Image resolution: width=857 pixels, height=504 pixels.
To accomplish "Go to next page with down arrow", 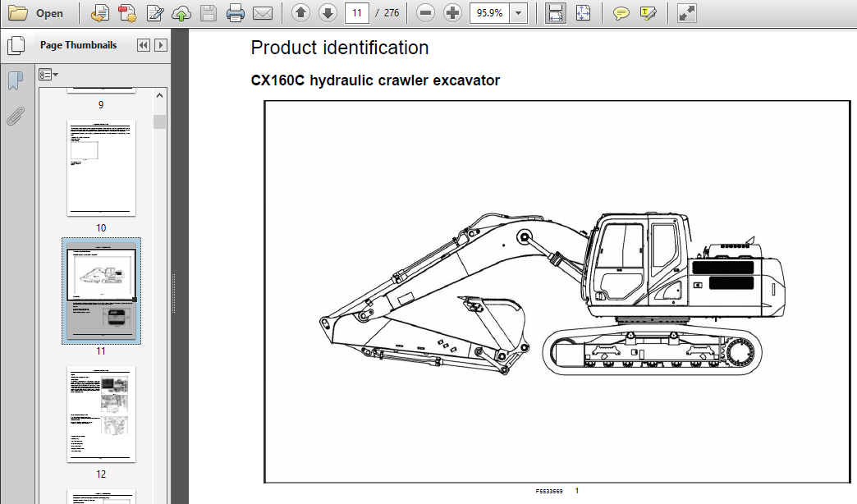I will tap(328, 13).
